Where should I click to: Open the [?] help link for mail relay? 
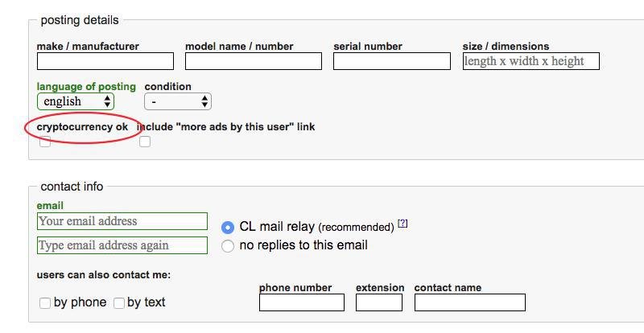click(402, 224)
